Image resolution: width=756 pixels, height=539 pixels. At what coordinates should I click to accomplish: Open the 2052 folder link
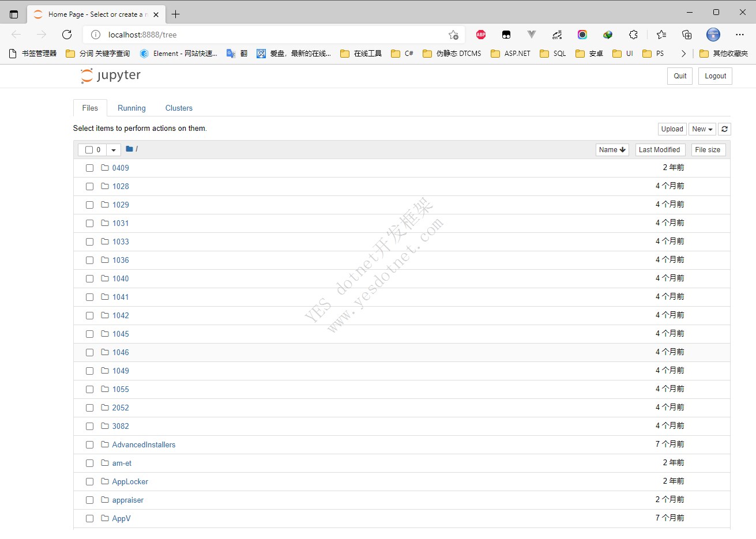coord(121,408)
